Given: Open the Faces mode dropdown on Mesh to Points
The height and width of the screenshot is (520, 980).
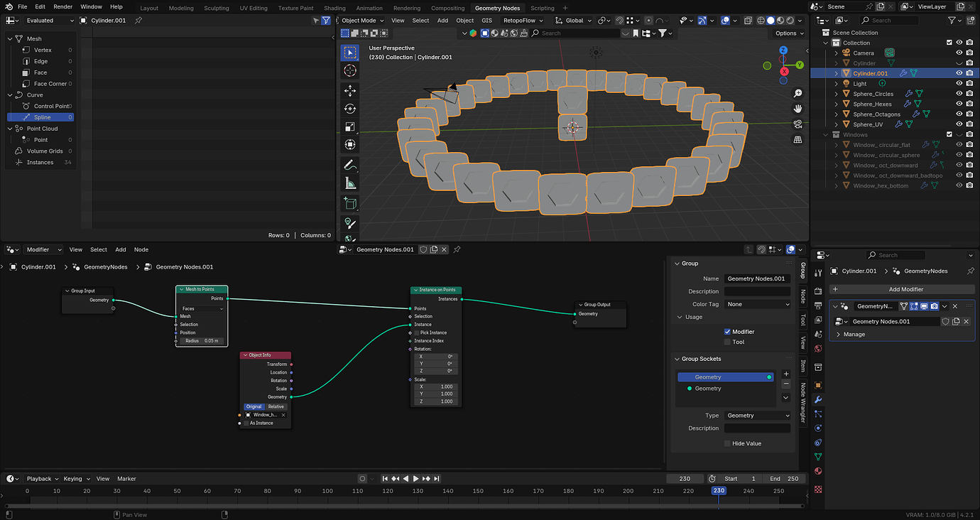Looking at the screenshot, I should click(202, 308).
